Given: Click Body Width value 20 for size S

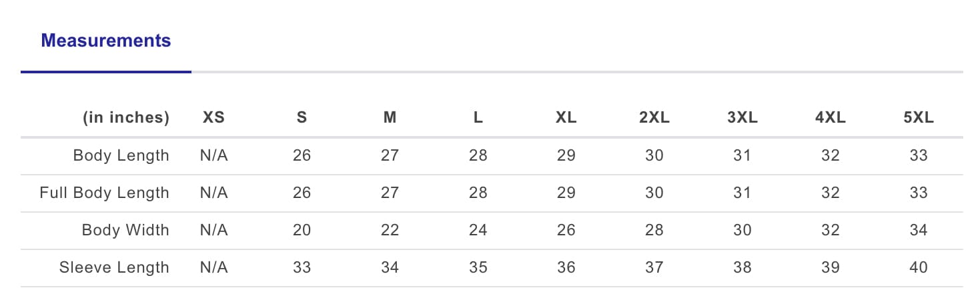Looking at the screenshot, I should (x=302, y=230).
